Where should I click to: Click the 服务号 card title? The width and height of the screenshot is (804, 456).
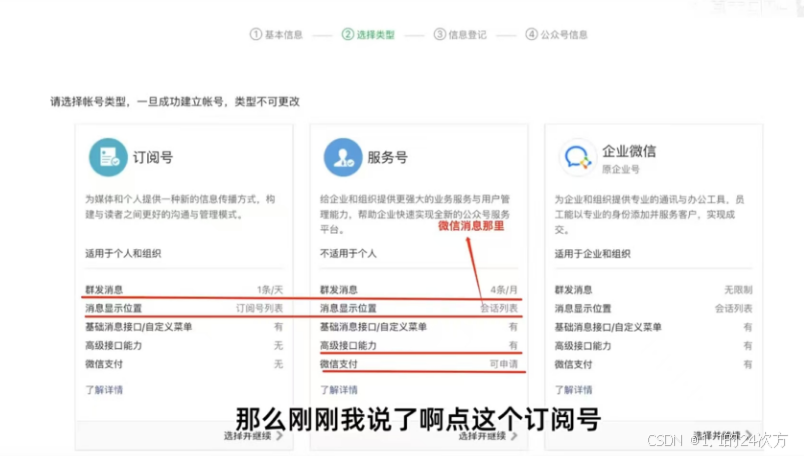(x=388, y=157)
